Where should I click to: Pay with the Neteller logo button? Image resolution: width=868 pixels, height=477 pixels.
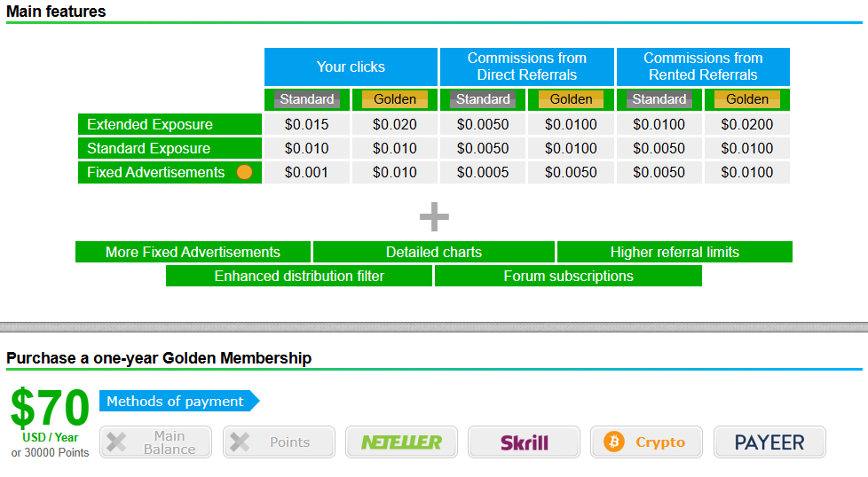401,442
